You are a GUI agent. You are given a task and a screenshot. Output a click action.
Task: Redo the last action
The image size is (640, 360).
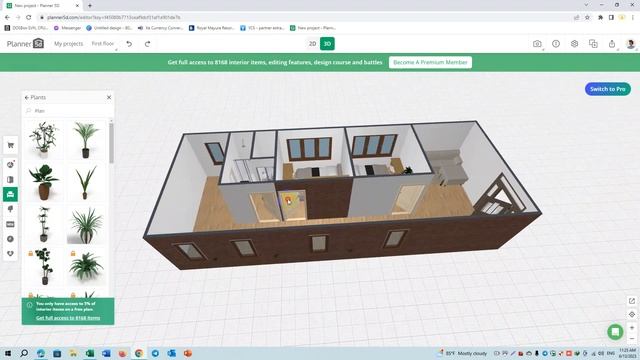click(x=147, y=44)
